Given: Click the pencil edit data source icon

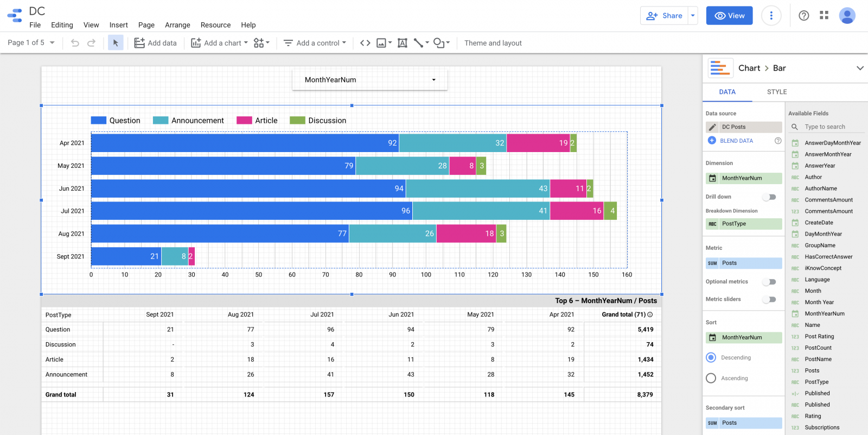Looking at the screenshot, I should 712,127.
